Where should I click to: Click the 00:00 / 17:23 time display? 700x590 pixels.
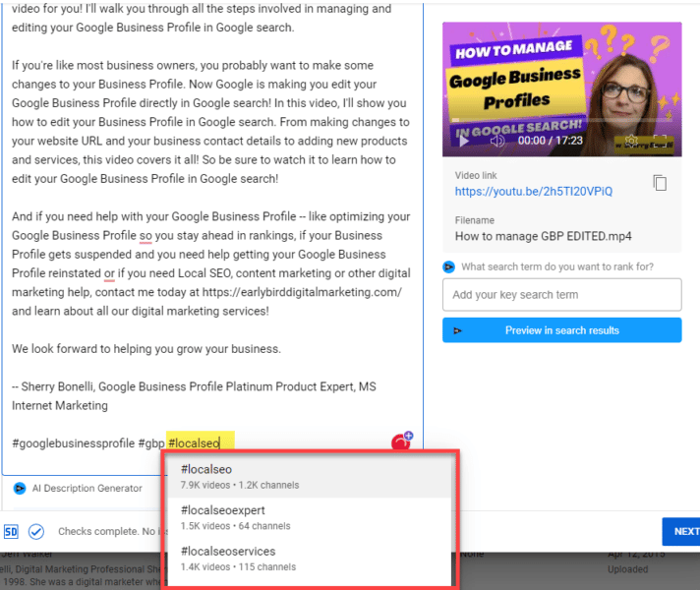coord(550,141)
